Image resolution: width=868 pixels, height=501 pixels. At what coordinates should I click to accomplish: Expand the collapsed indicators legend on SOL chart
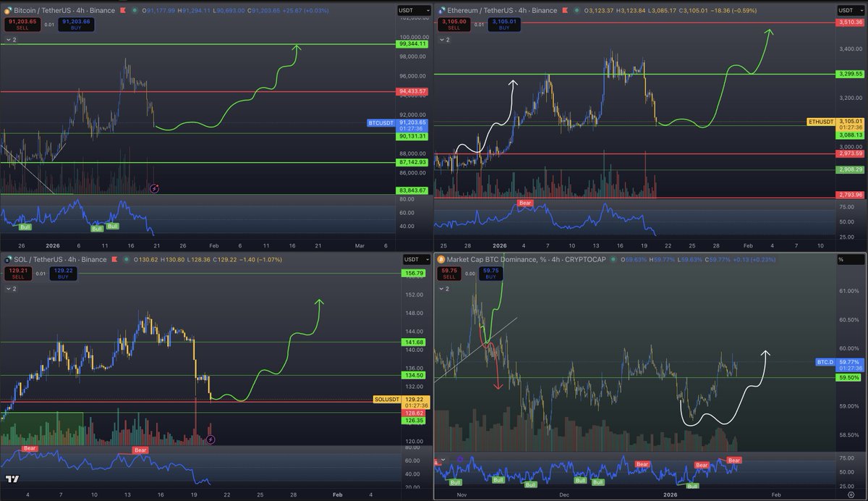point(11,289)
